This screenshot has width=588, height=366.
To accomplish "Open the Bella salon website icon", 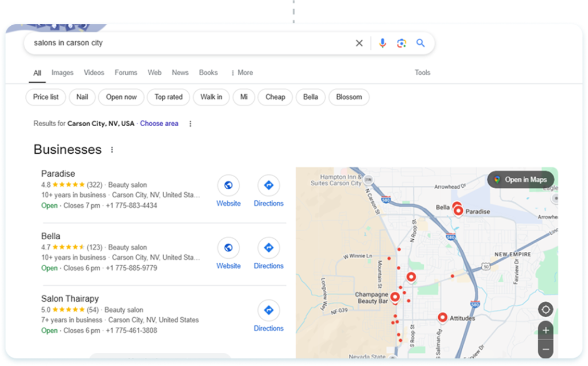I will click(x=229, y=248).
